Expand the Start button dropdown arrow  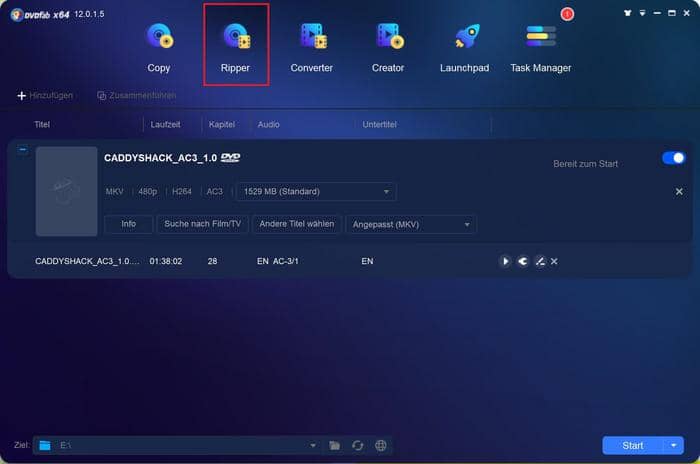(x=674, y=445)
